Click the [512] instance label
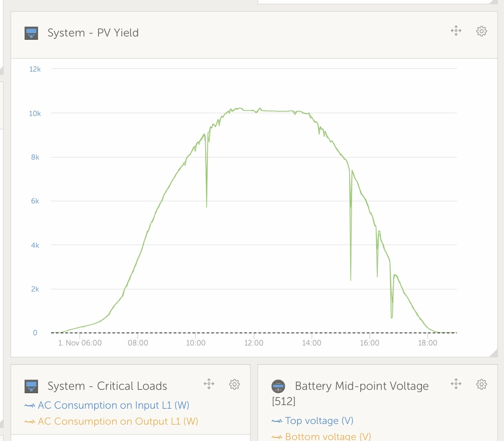The image size is (504, 441). tap(283, 402)
